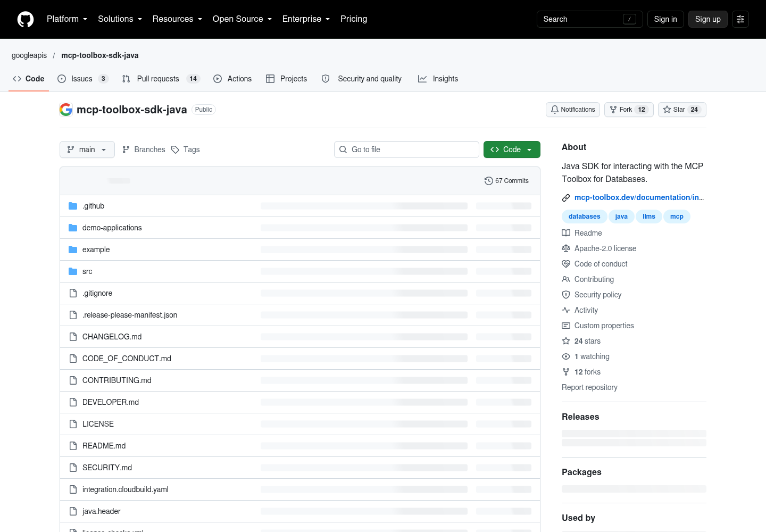766x532 pixels.
Task: Open .release-please-manifest.json file
Action: (130, 315)
